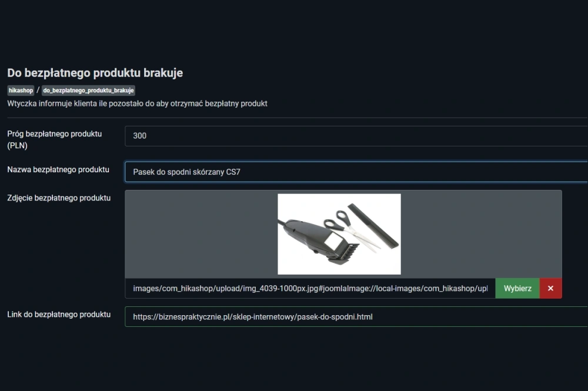Click the green Wybierz button
The height and width of the screenshot is (391, 588).
(x=517, y=288)
